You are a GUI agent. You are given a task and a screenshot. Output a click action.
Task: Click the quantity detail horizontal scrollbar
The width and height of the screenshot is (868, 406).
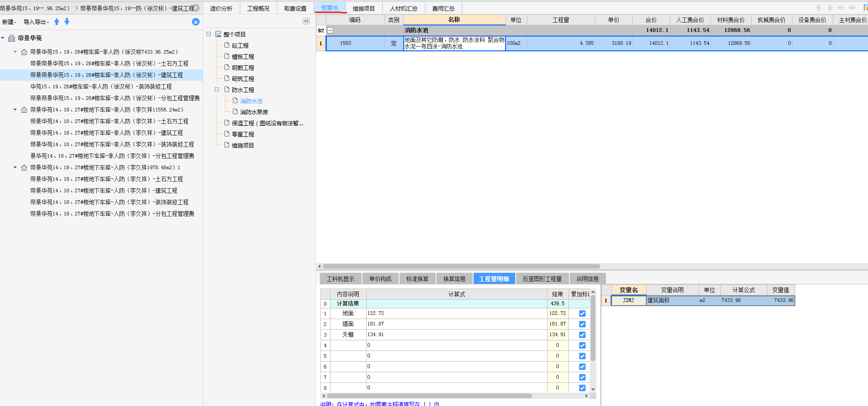click(x=429, y=396)
